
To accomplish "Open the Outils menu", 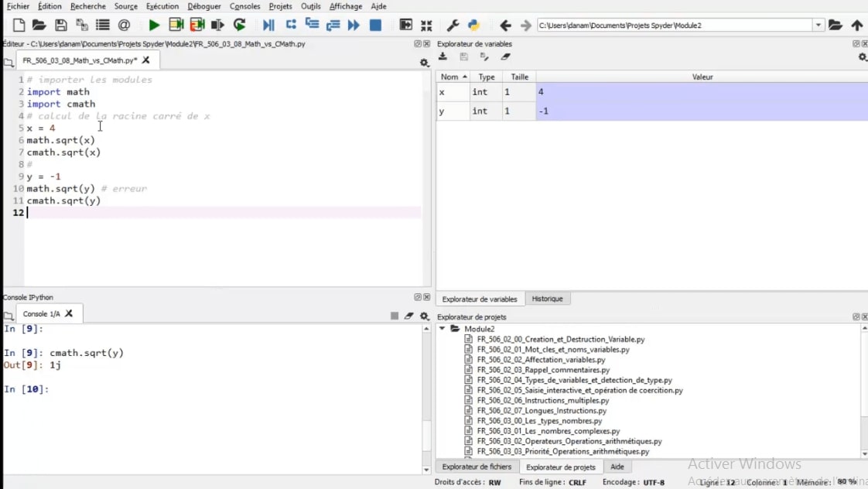I will (310, 6).
